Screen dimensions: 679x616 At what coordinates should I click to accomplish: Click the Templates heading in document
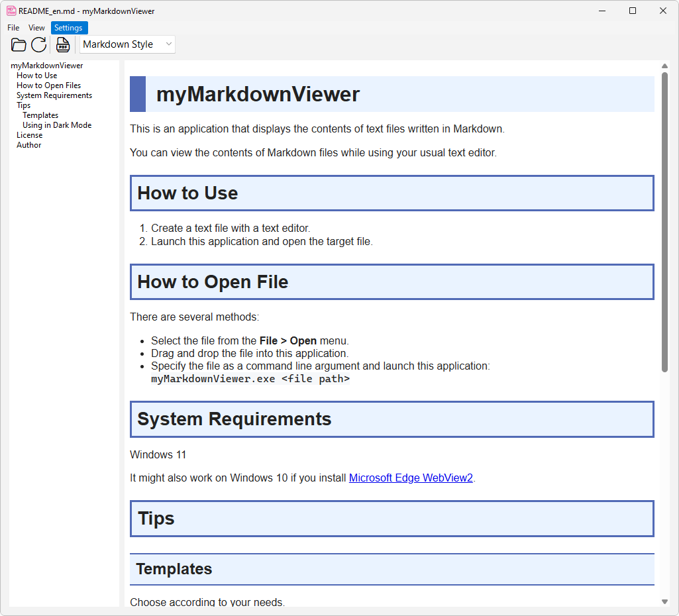pos(392,569)
